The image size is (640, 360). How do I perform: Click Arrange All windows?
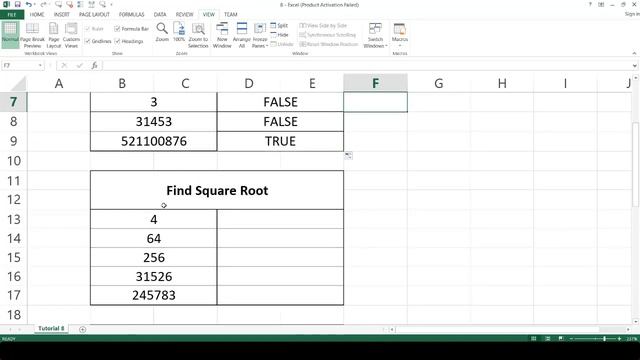tap(242, 35)
